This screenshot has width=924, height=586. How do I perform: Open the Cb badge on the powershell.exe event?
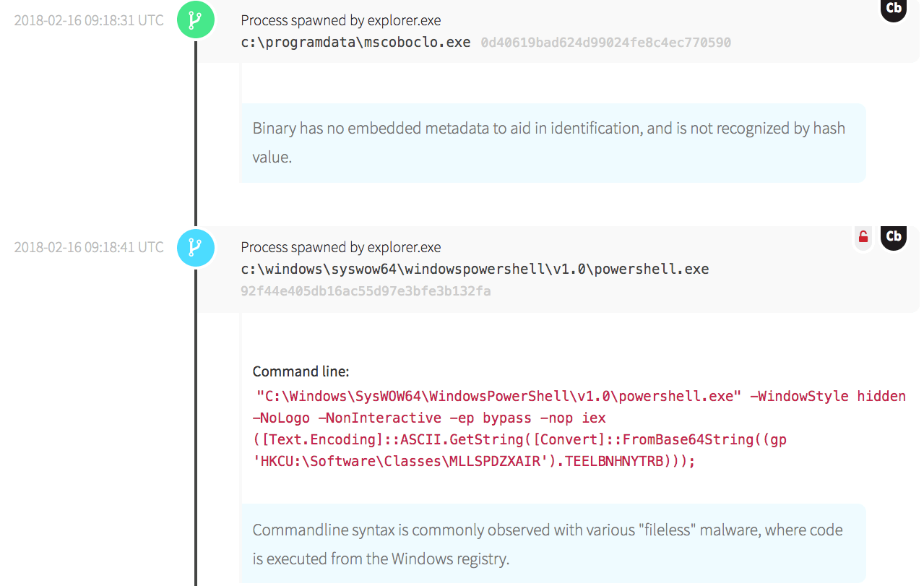click(x=893, y=236)
